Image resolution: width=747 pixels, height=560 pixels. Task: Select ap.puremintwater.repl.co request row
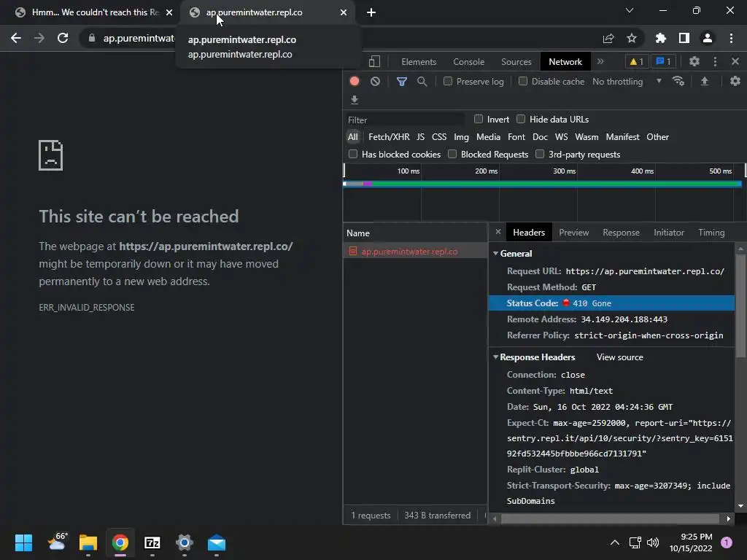(x=415, y=251)
